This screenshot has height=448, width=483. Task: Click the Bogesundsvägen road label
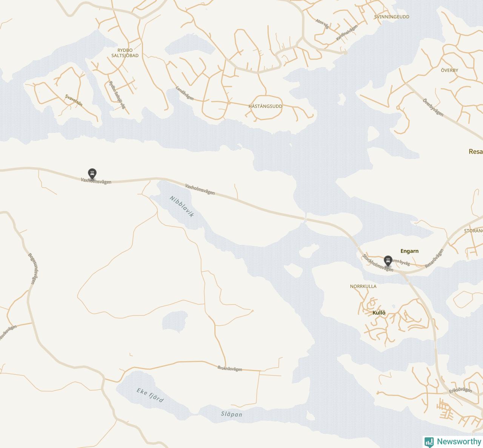pos(33,268)
